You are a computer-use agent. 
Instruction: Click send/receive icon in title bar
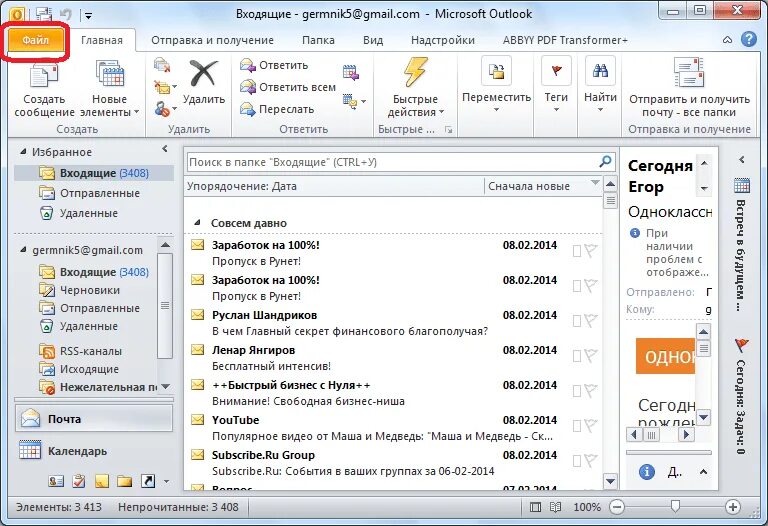[44, 14]
